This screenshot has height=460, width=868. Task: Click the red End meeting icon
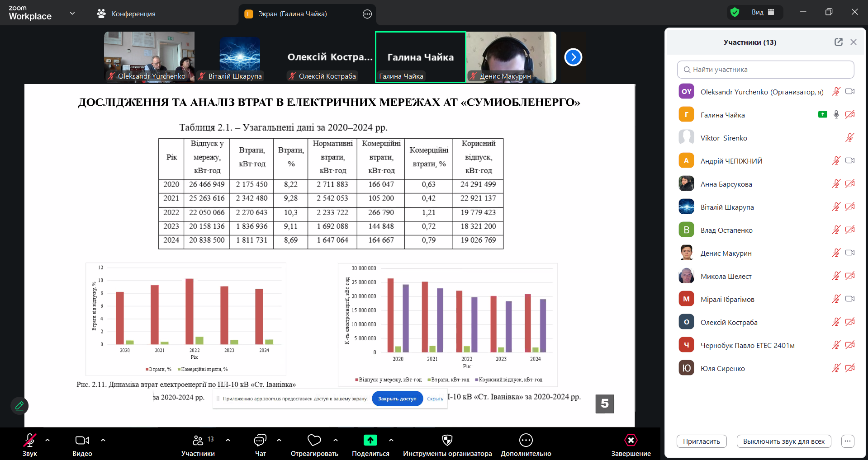631,440
